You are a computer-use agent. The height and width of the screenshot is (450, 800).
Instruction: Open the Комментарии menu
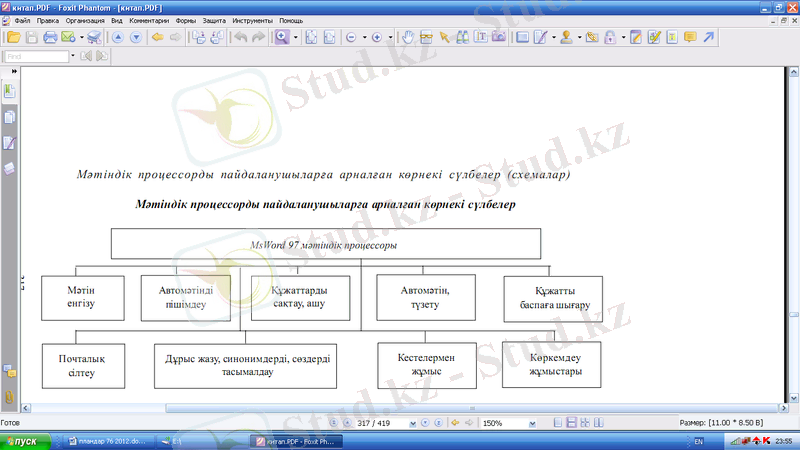pyautogui.click(x=147, y=20)
